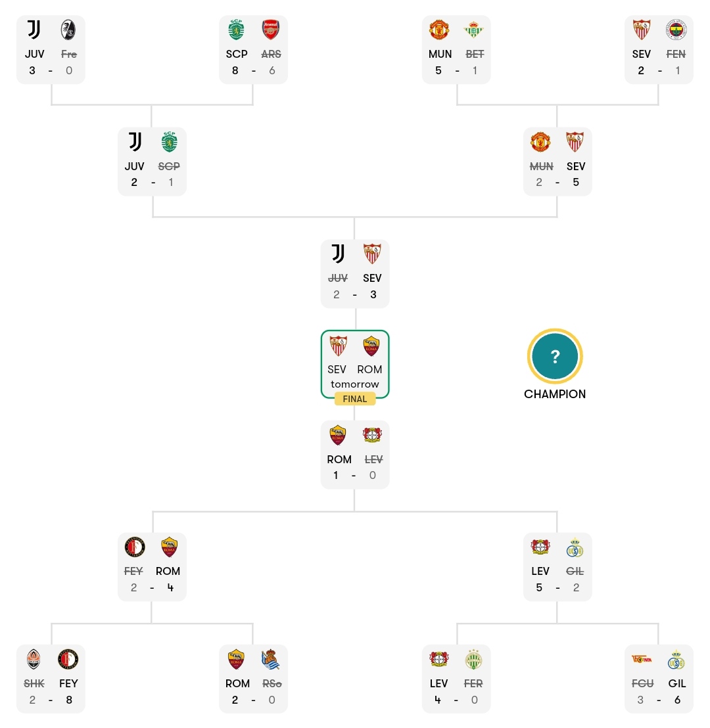Click the Union Berlin crest in FCU vs GIL match
The width and height of the screenshot is (710, 728).
coord(642,659)
